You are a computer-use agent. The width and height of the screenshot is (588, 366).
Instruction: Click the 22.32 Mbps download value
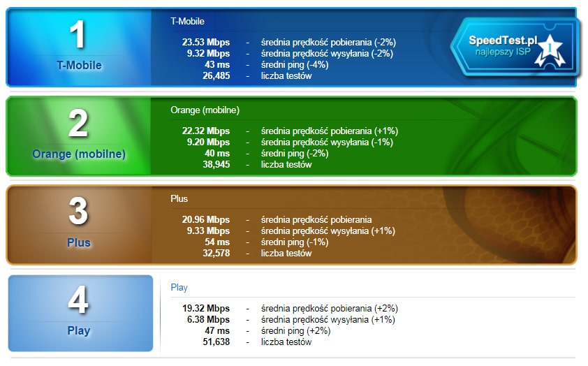coord(206,131)
